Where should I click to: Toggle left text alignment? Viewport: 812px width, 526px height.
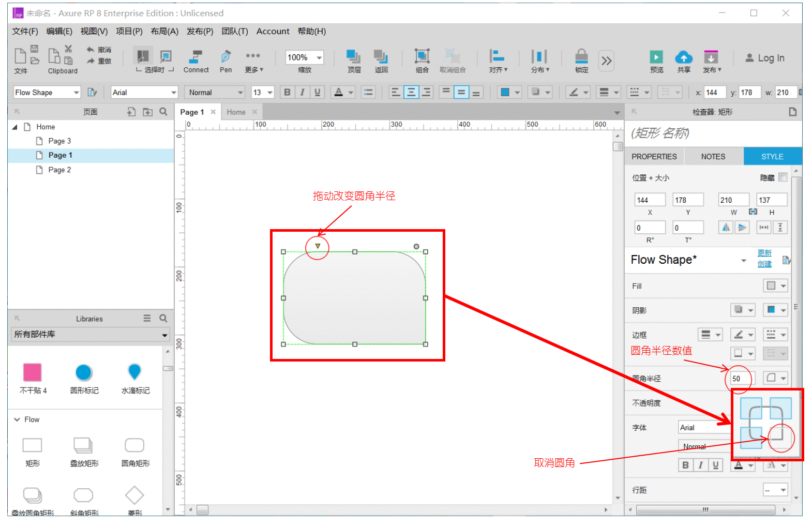click(x=396, y=92)
